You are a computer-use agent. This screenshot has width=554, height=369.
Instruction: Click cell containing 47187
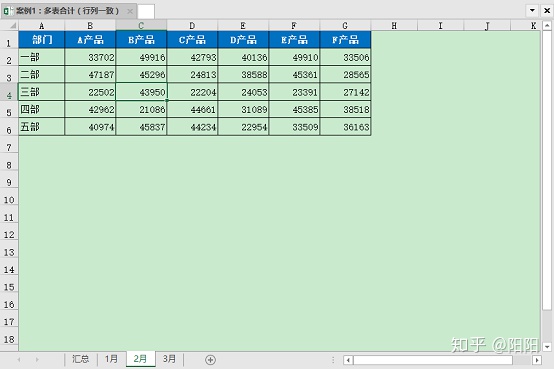coord(90,74)
